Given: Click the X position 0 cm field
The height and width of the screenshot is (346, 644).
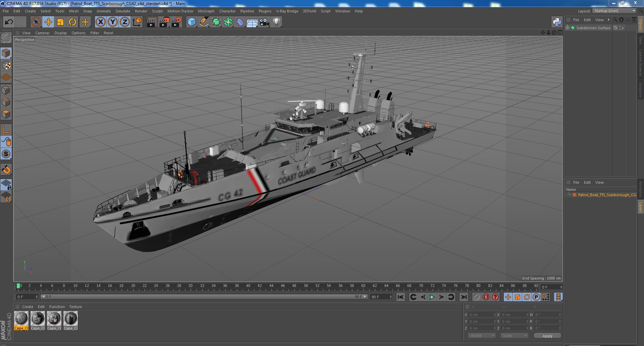Looking at the screenshot, I should (482, 315).
